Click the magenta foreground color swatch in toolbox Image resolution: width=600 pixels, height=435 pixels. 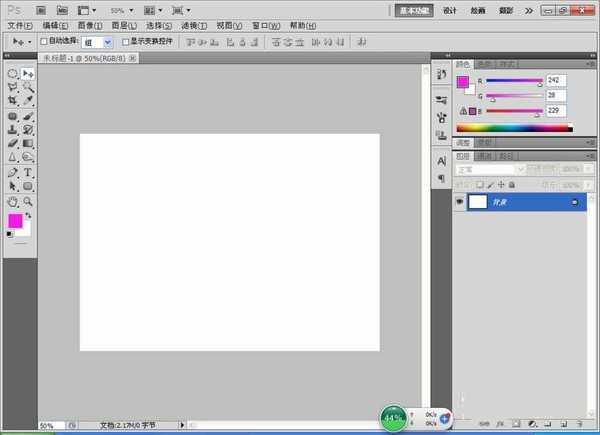click(x=15, y=221)
